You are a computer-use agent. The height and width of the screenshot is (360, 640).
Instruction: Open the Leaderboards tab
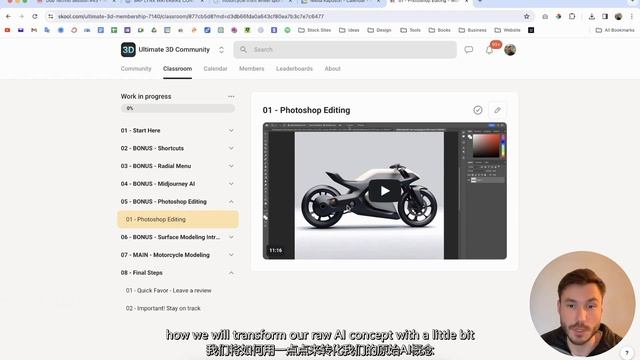[x=294, y=69]
